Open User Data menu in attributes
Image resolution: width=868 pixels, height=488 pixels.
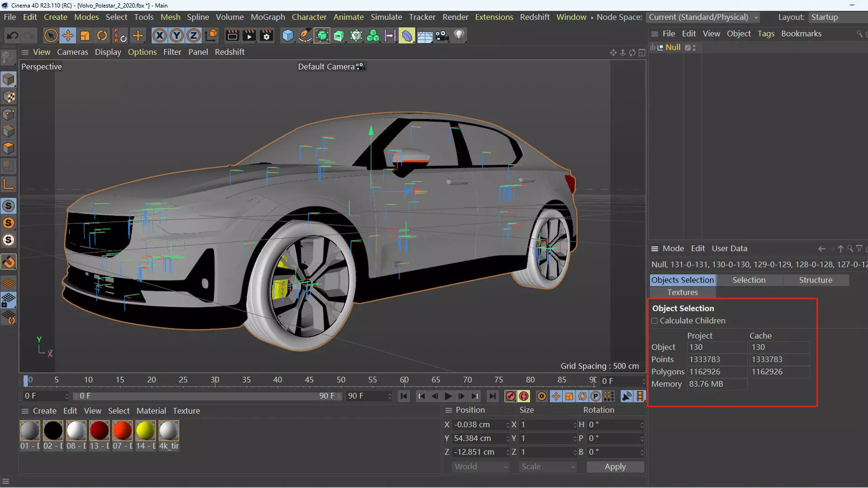(729, 249)
